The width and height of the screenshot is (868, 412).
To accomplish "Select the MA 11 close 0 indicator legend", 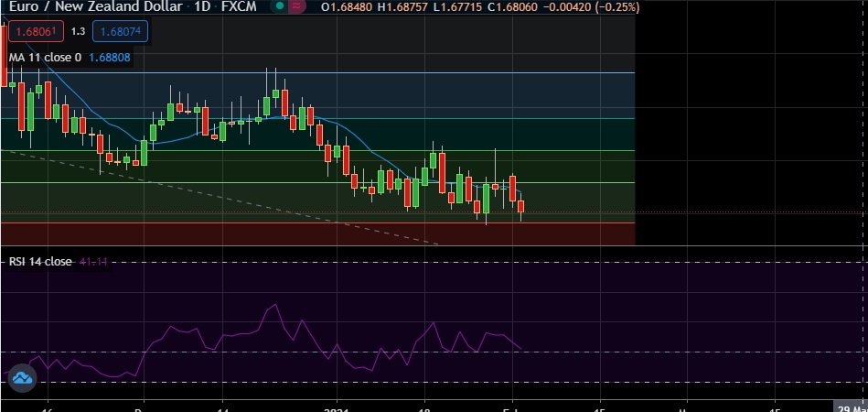I will (45, 57).
